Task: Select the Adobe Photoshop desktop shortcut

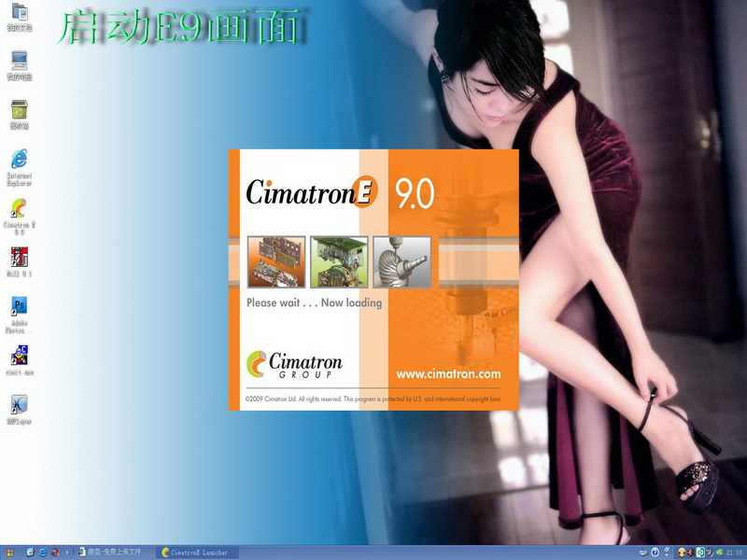Action: (20, 315)
